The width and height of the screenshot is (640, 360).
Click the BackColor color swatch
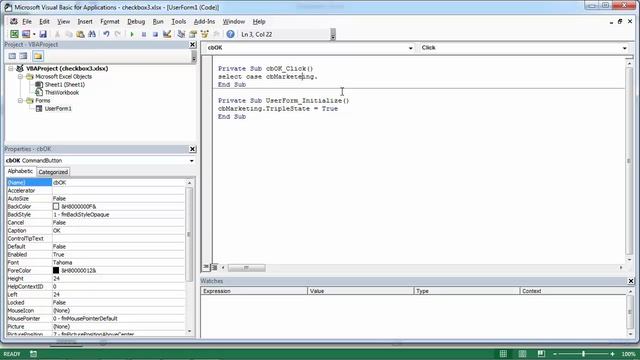pos(56,207)
